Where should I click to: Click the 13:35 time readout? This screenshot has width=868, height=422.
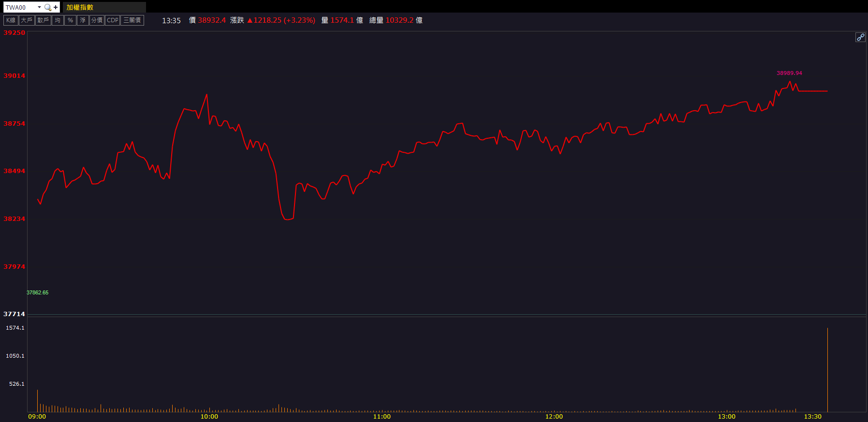click(171, 20)
